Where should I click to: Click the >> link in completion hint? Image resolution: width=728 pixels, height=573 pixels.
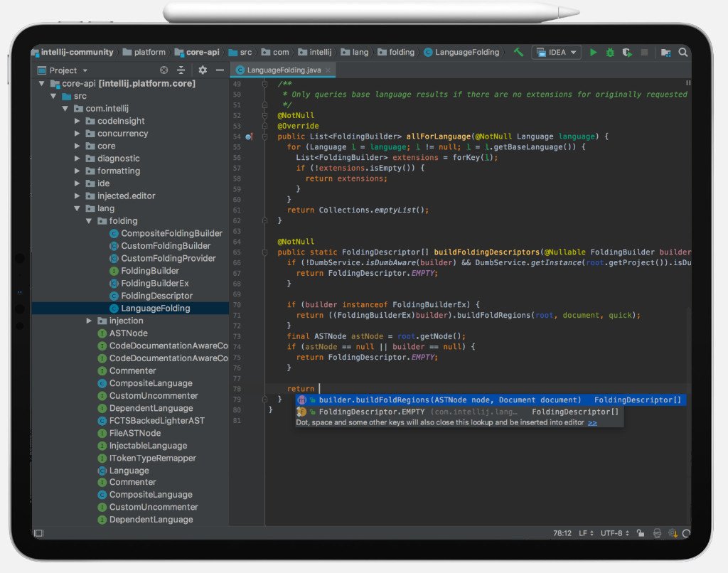pyautogui.click(x=592, y=422)
